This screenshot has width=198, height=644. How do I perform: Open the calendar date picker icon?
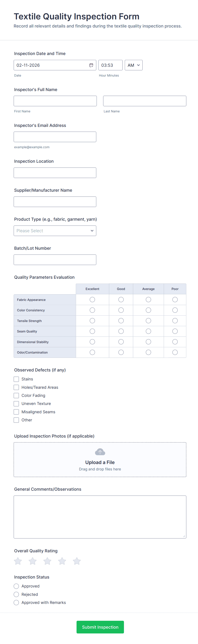pos(91,65)
